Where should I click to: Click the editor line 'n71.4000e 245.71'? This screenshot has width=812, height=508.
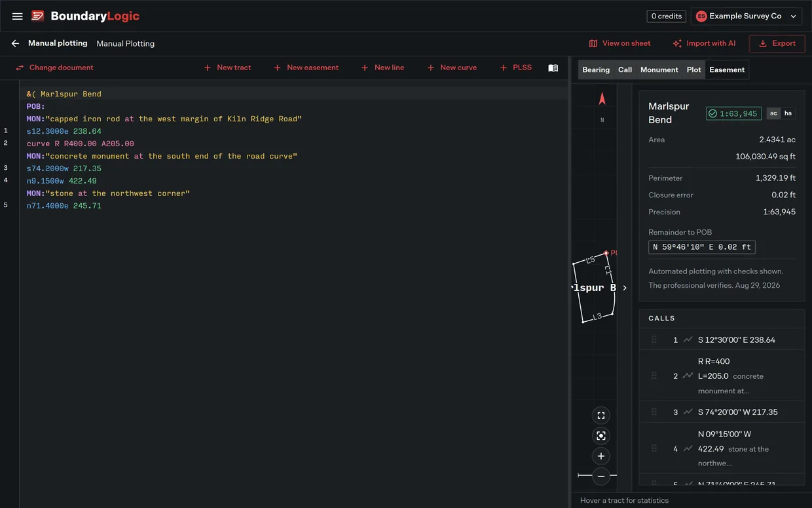point(64,206)
